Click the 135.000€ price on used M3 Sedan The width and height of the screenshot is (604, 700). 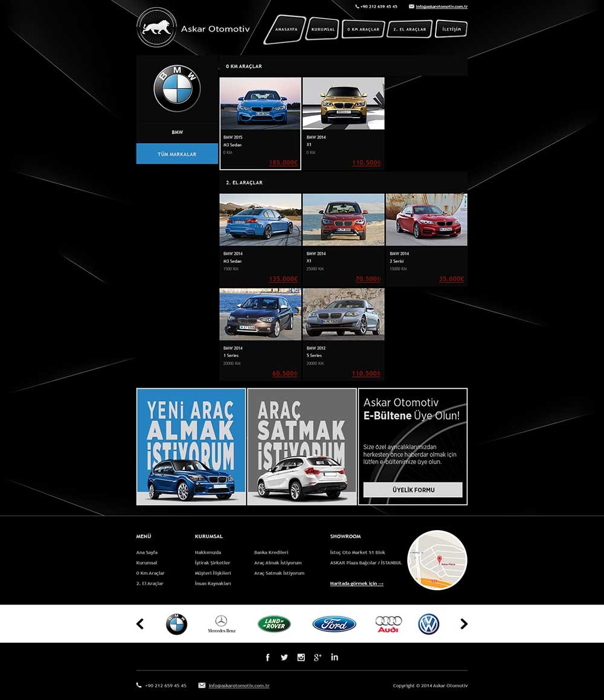point(283,279)
